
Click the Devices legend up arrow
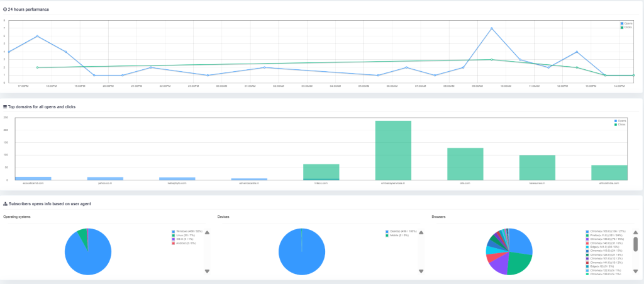[421, 232]
